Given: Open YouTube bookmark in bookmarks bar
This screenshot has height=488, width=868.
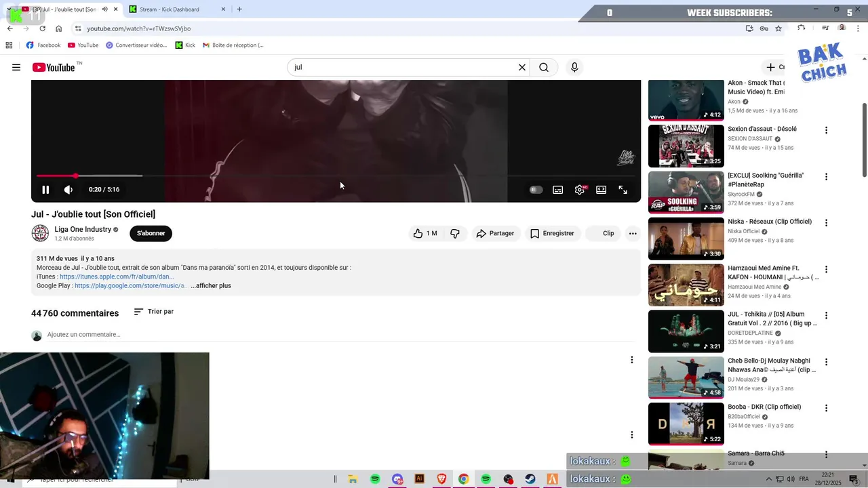Looking at the screenshot, I should (x=83, y=45).
